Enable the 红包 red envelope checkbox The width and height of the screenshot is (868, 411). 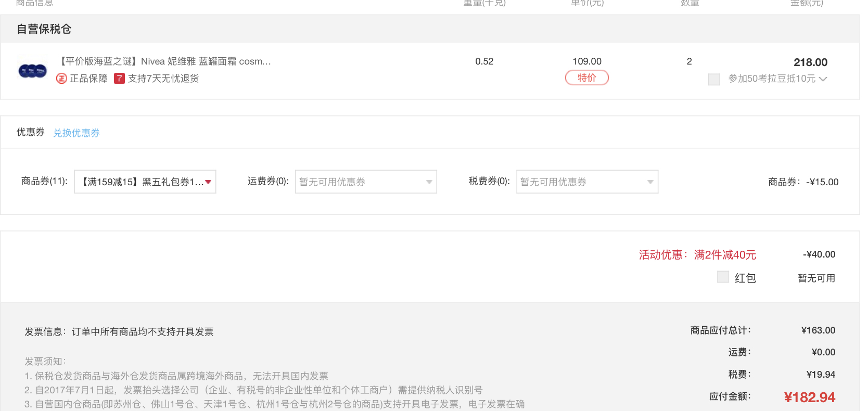pos(723,277)
